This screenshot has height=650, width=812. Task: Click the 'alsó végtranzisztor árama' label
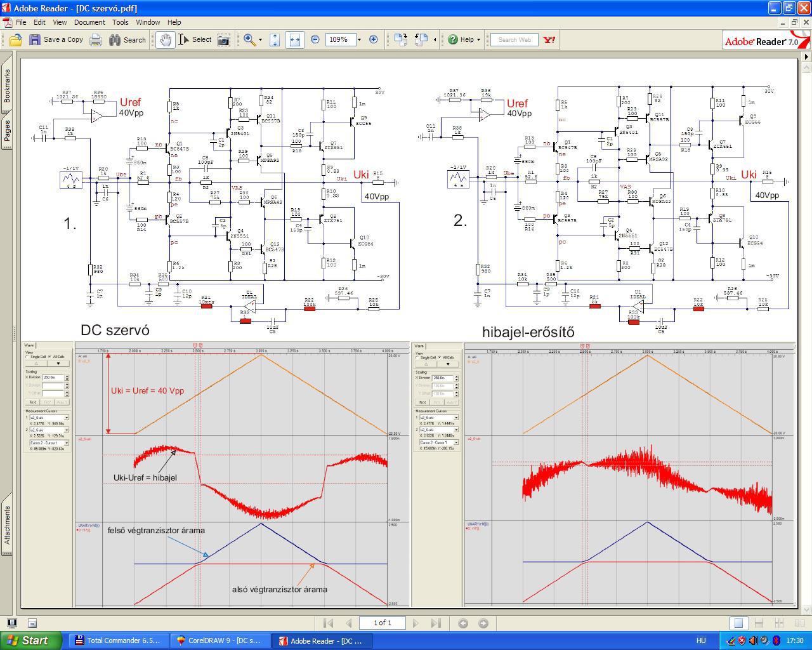(280, 589)
